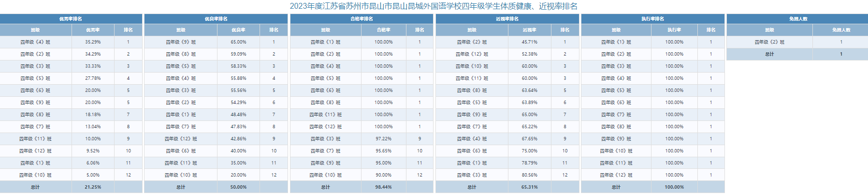Click 四年级《2》班 in 免测人数 table
Image resolution: width=868 pixels, height=194 pixels.
pos(769,42)
